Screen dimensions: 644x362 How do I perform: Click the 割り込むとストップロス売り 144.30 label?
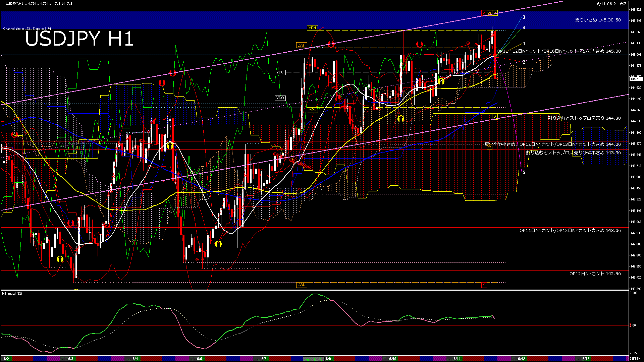[584, 118]
